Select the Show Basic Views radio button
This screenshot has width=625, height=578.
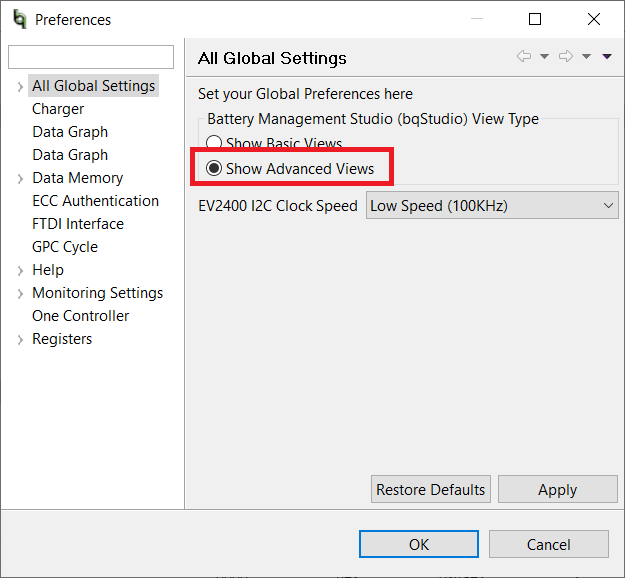[x=214, y=142]
